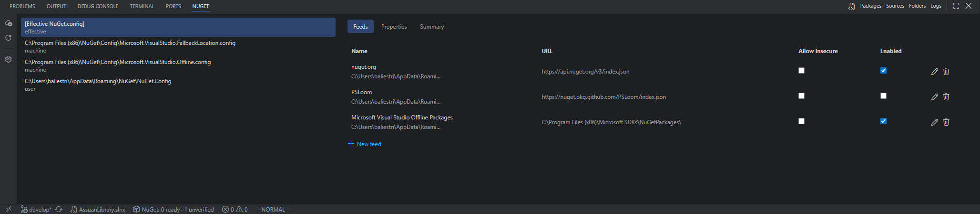This screenshot has width=980, height=214.
Task: Refresh the NuGet config list
Action: pos(8,38)
